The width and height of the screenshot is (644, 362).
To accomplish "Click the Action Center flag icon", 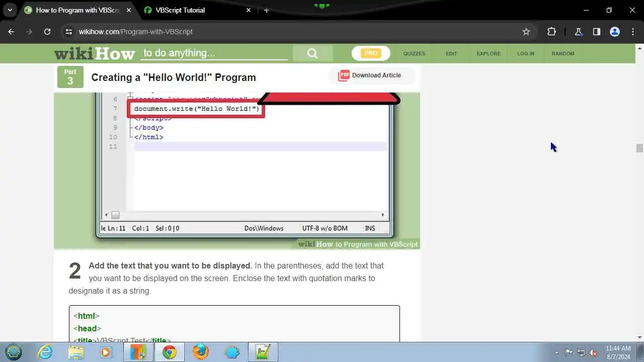I will click(x=569, y=352).
